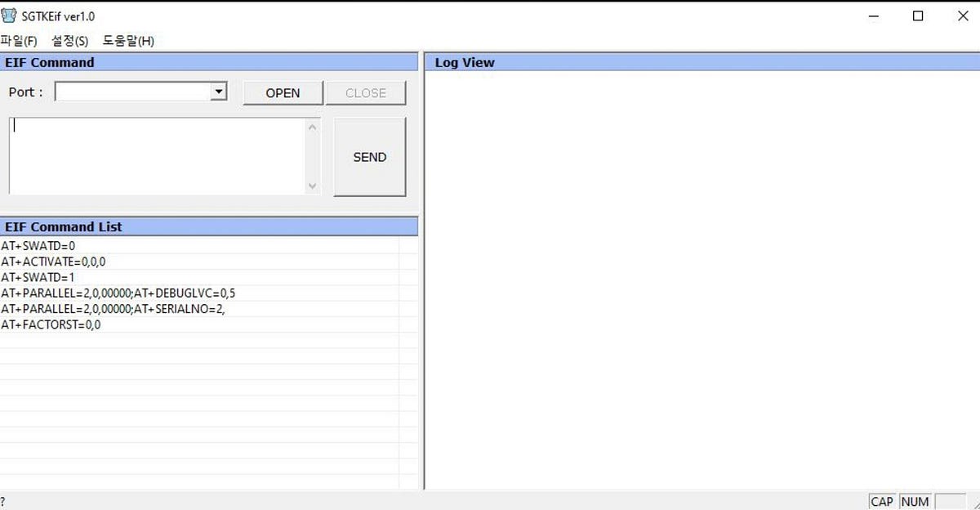Maximize the SGTKEif window
980x510 pixels.
(918, 16)
